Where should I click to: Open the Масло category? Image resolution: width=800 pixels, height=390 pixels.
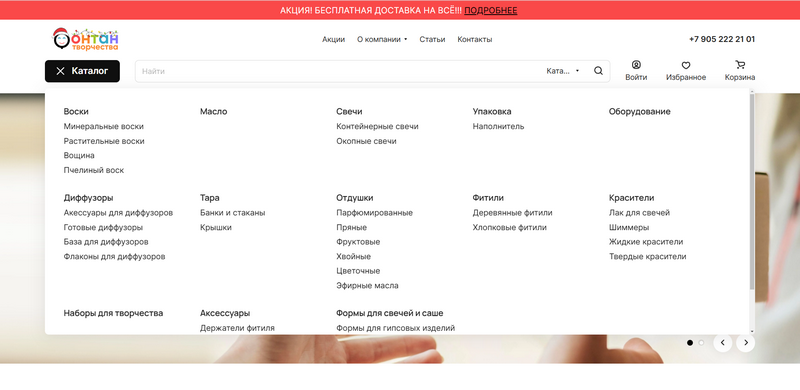(x=214, y=111)
